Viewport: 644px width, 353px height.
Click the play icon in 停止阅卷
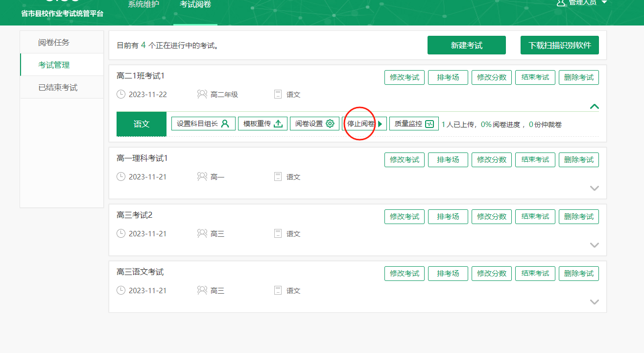380,124
